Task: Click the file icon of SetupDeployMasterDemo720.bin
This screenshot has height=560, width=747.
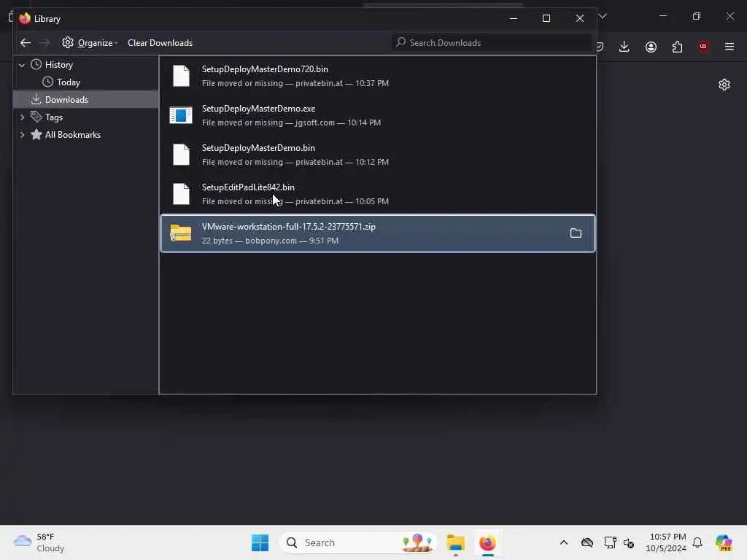Action: (181, 76)
